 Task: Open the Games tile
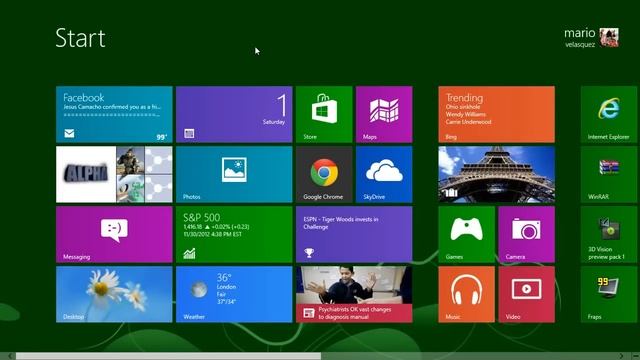467,234
